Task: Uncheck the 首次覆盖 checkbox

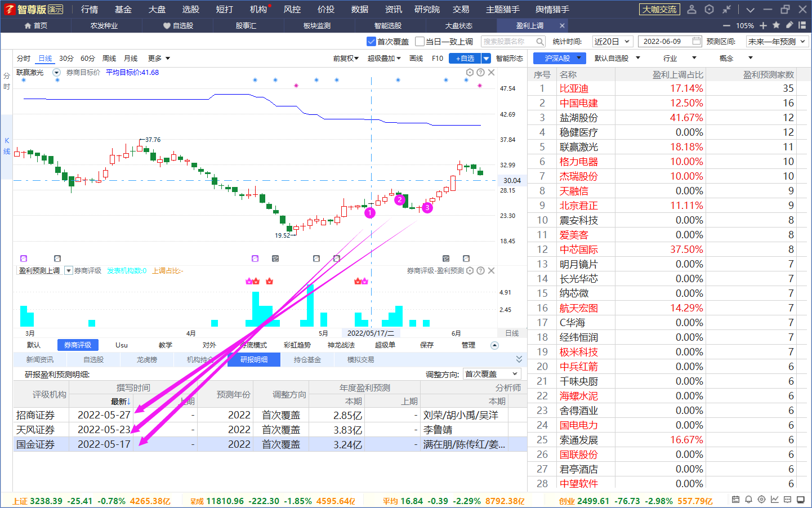Action: (x=371, y=41)
